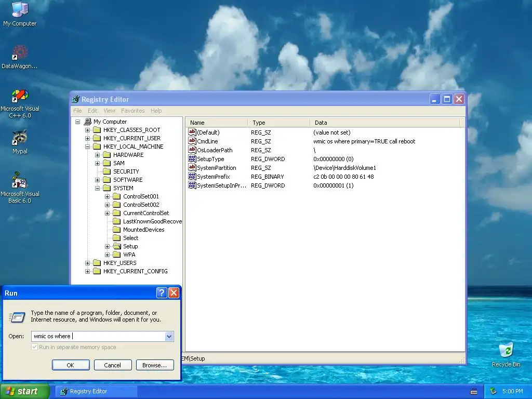This screenshot has width=532, height=399.
Task: Open the Edit menu in Registry Editor
Action: [92, 111]
